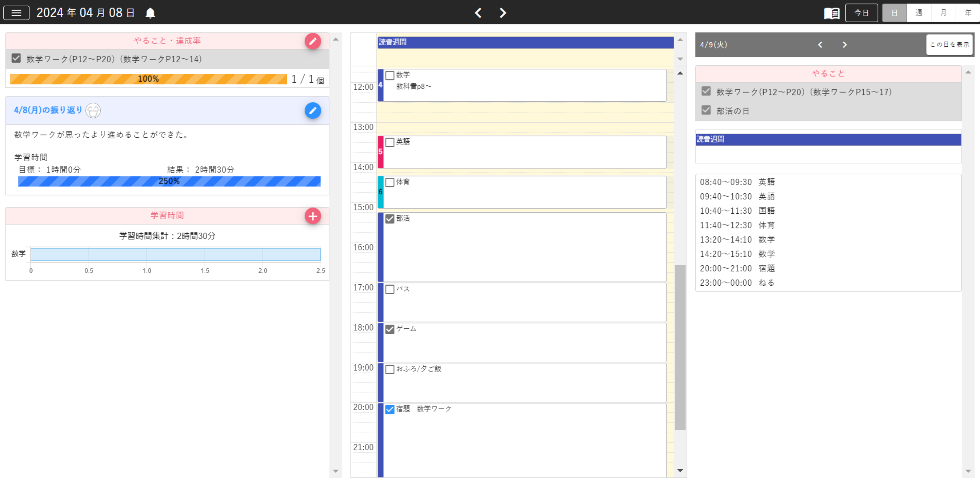Check the 数学 schedule checkbox

390,75
